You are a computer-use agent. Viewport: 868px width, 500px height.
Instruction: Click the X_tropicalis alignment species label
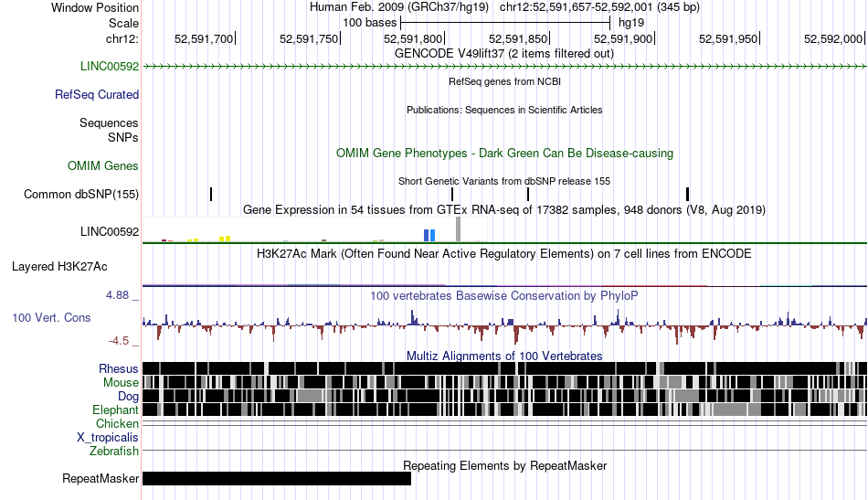coord(108,438)
